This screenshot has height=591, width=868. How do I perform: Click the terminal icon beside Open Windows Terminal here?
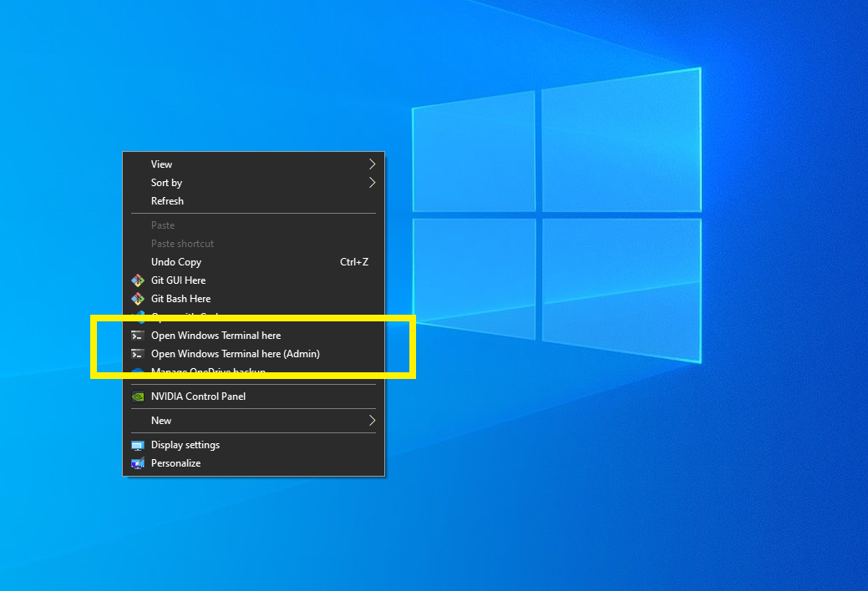pyautogui.click(x=138, y=336)
